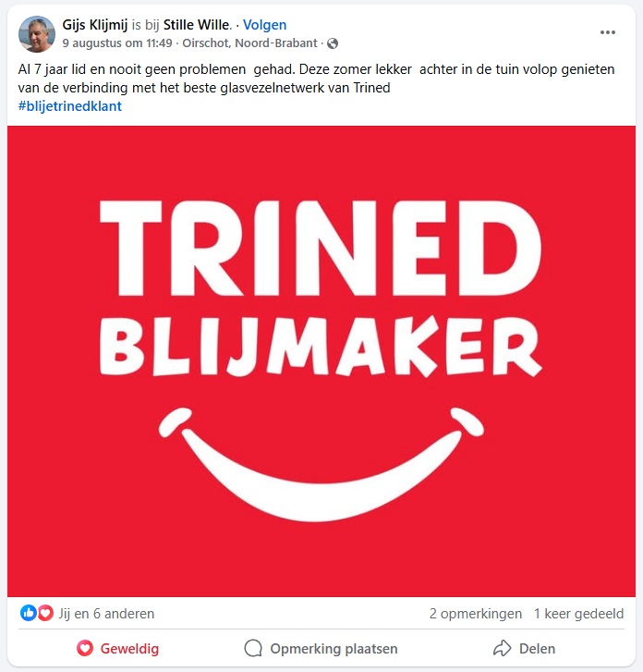Open the Stille Wille location page

click(x=196, y=25)
